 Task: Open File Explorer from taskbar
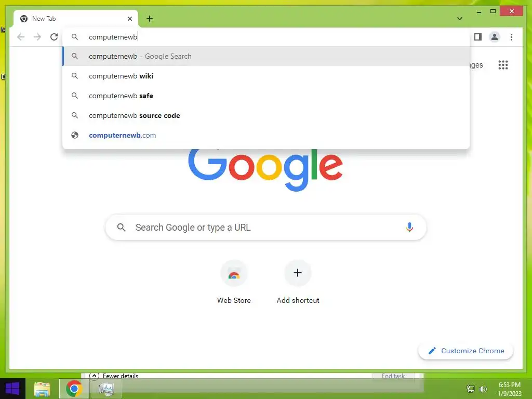point(42,389)
